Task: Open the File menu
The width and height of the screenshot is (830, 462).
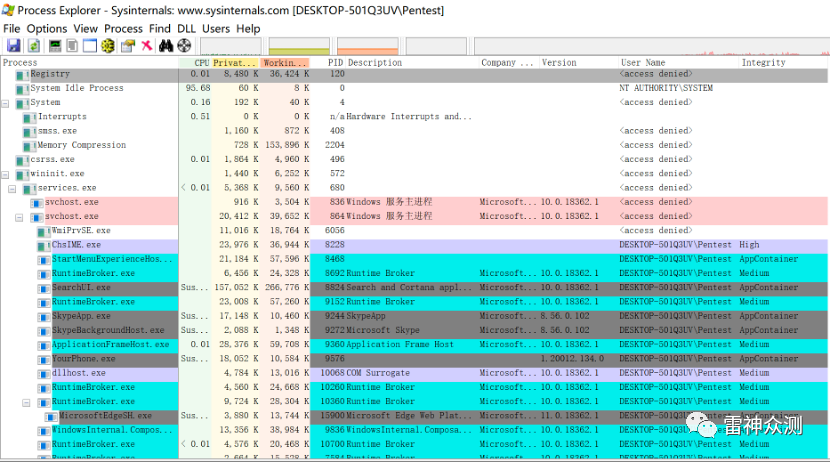Action: [12, 29]
